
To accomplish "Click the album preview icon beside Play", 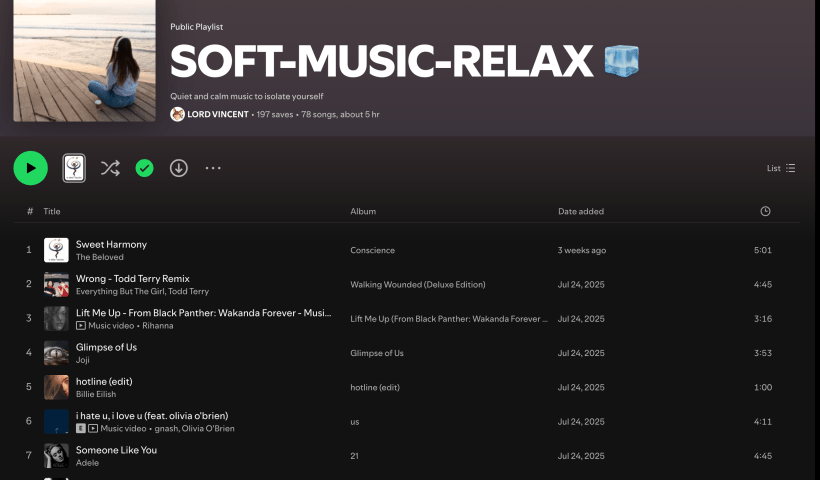I will [74, 168].
